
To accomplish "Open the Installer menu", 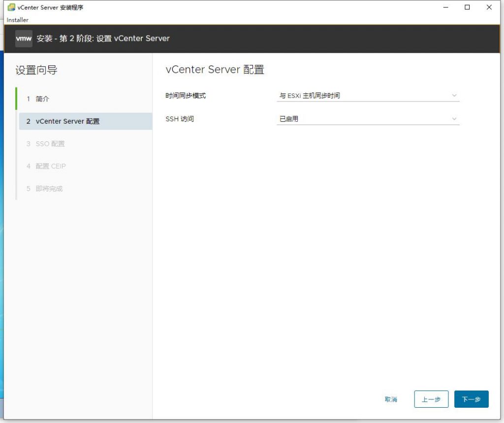I will 17,20.
